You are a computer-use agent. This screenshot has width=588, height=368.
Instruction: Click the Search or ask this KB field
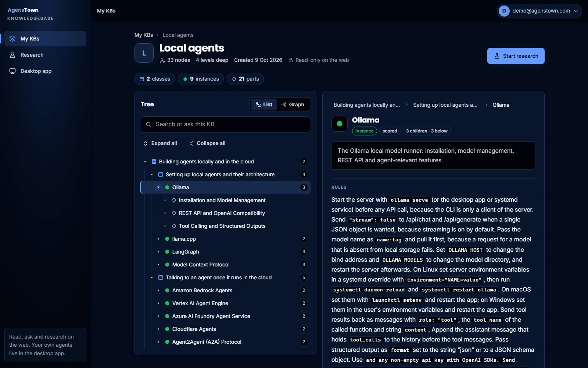[225, 124]
